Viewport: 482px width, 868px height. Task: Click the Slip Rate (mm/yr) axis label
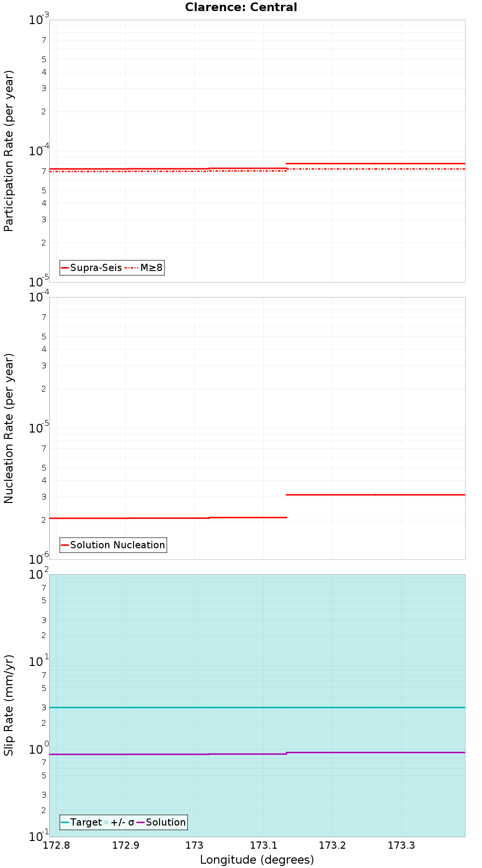[9, 705]
